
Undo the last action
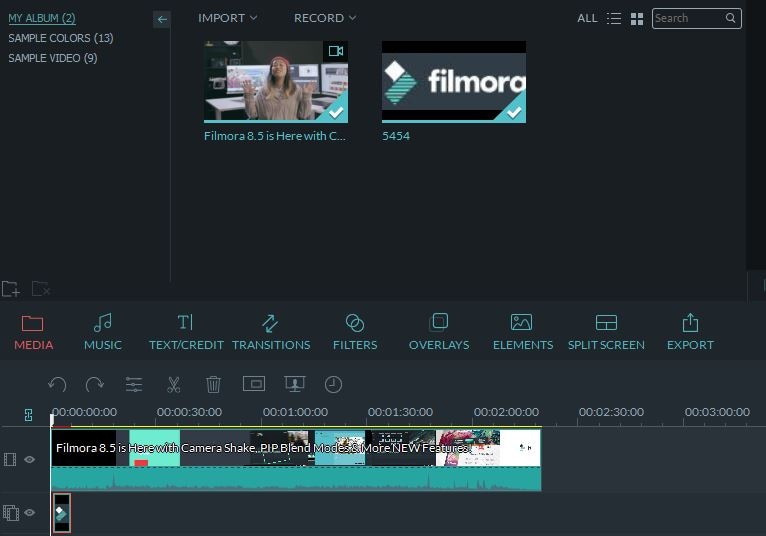click(57, 385)
